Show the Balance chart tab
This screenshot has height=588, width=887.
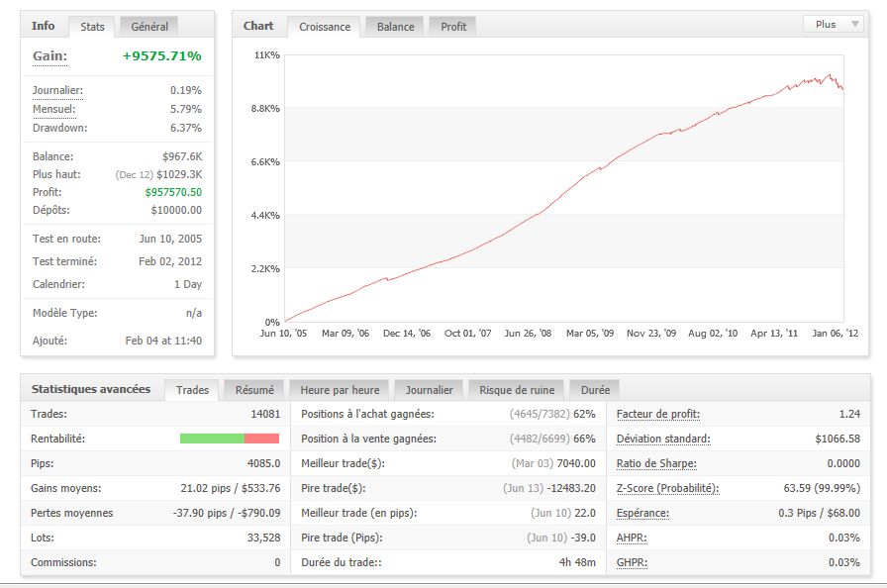[395, 27]
